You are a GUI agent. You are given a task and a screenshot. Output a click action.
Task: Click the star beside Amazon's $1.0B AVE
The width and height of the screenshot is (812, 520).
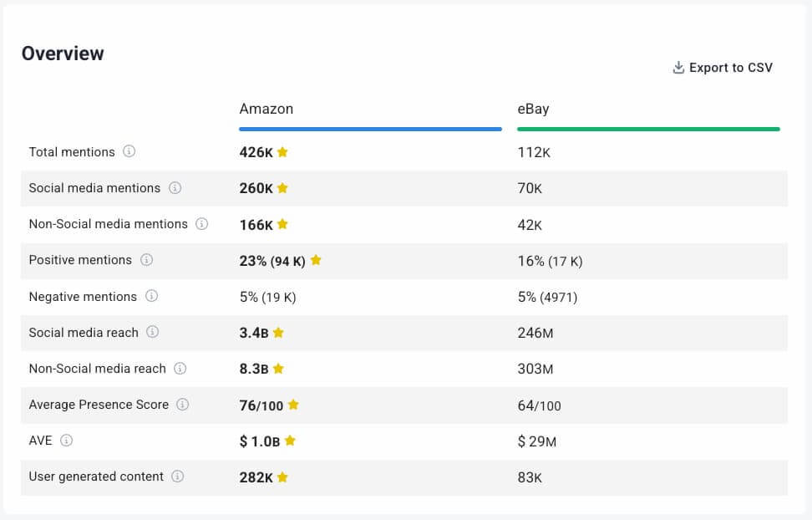point(290,441)
